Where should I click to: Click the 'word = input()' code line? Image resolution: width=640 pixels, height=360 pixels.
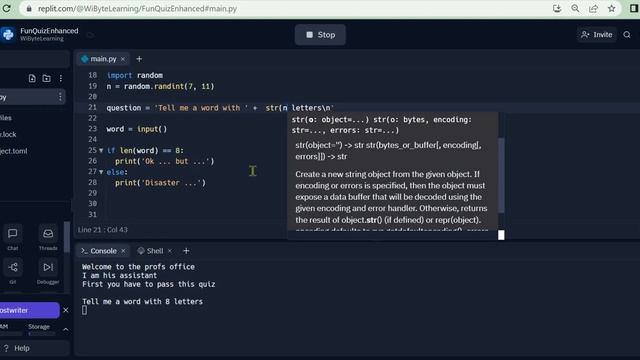point(137,129)
